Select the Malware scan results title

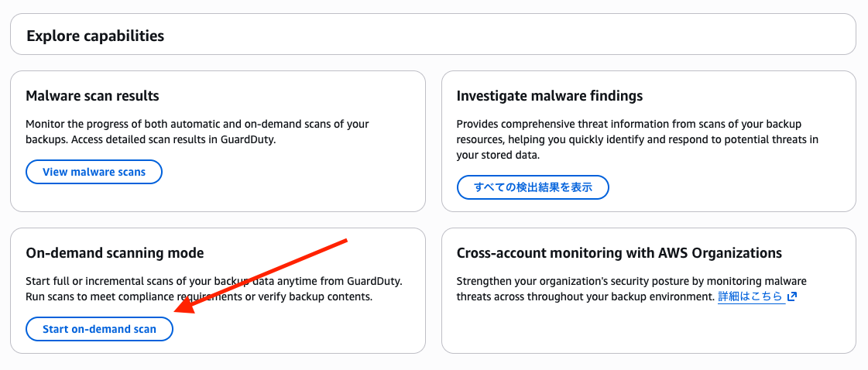(x=92, y=96)
